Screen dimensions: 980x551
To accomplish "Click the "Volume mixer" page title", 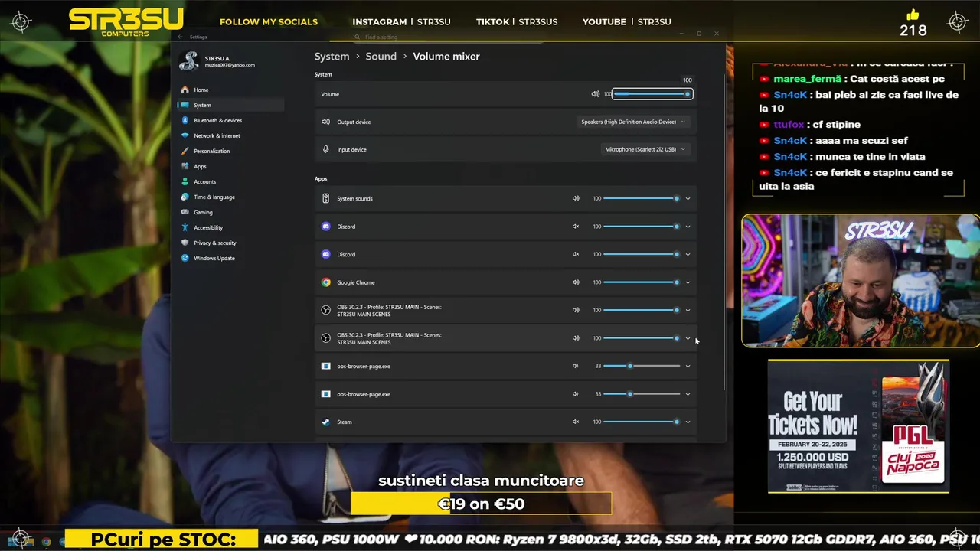I will coord(446,57).
